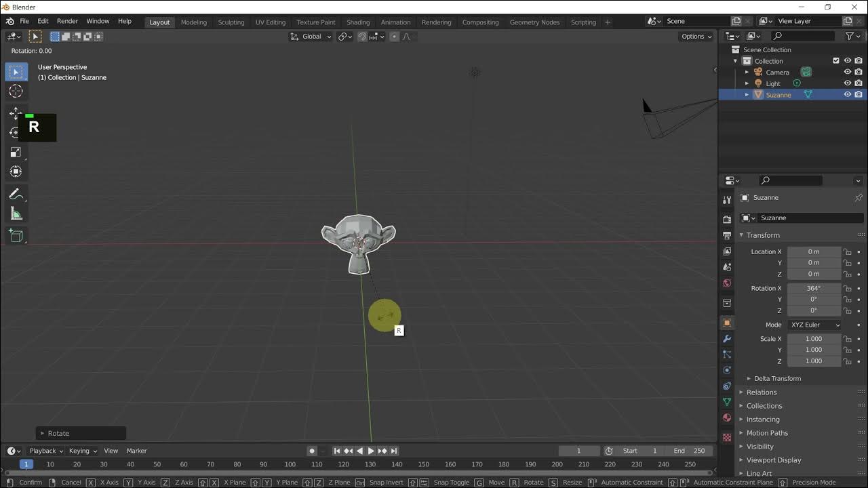
Task: Jump to the timeline start frame
Action: [x=336, y=451]
